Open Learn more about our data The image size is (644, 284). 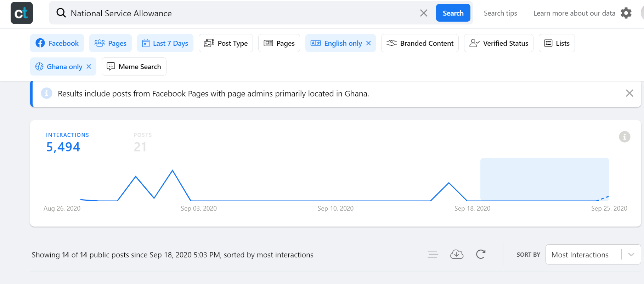[x=574, y=13]
